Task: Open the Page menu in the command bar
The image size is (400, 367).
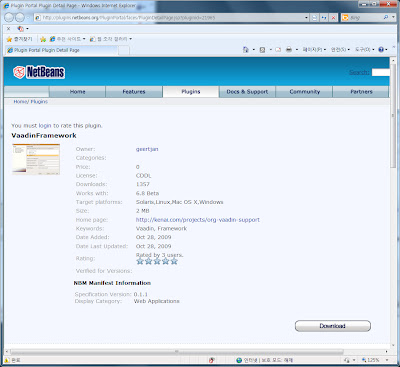Action: click(x=314, y=50)
